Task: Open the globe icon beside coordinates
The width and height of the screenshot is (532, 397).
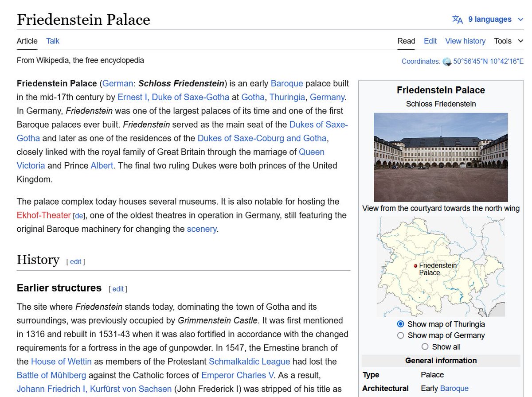Action: [x=447, y=62]
